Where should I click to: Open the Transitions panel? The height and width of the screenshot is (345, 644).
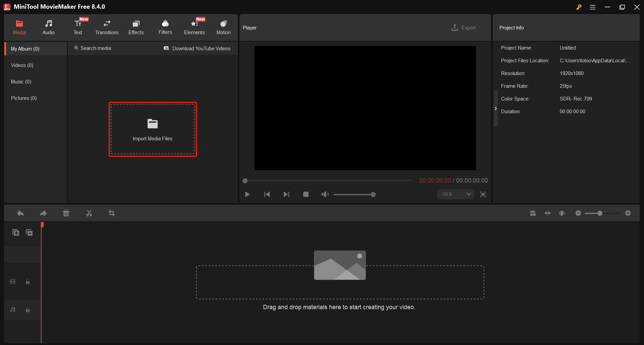[107, 27]
